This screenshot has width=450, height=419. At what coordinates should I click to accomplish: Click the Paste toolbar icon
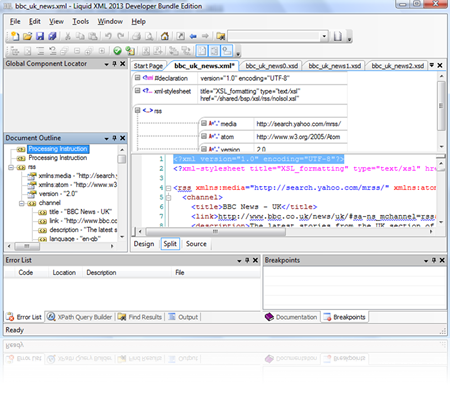(x=93, y=36)
